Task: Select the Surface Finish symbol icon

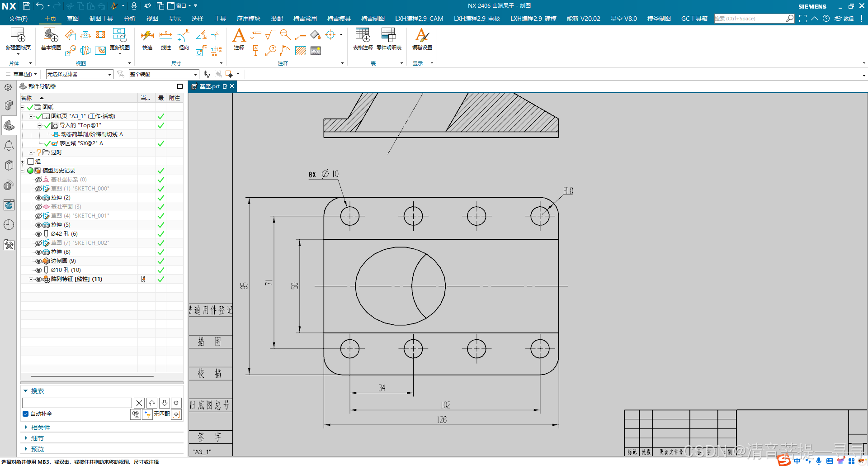Action: 270,35
